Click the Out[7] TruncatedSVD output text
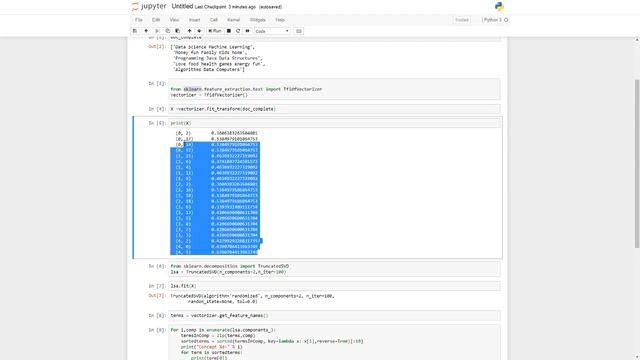The width and height of the screenshot is (640, 360). (252, 299)
